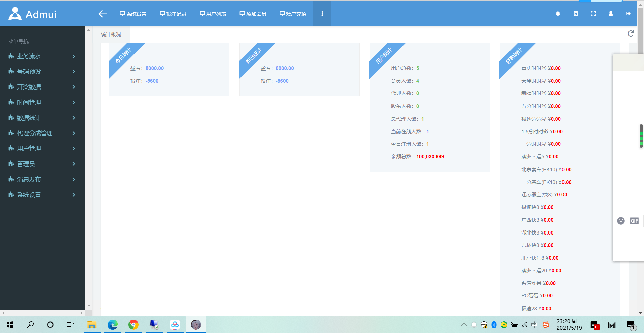Expand the 代理分成管理 sidebar menu
Image resolution: width=644 pixels, height=333 pixels.
coord(42,133)
